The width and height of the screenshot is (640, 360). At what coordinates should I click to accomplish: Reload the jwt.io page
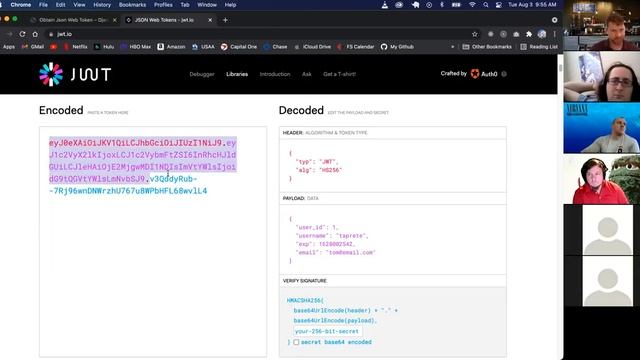(22, 34)
